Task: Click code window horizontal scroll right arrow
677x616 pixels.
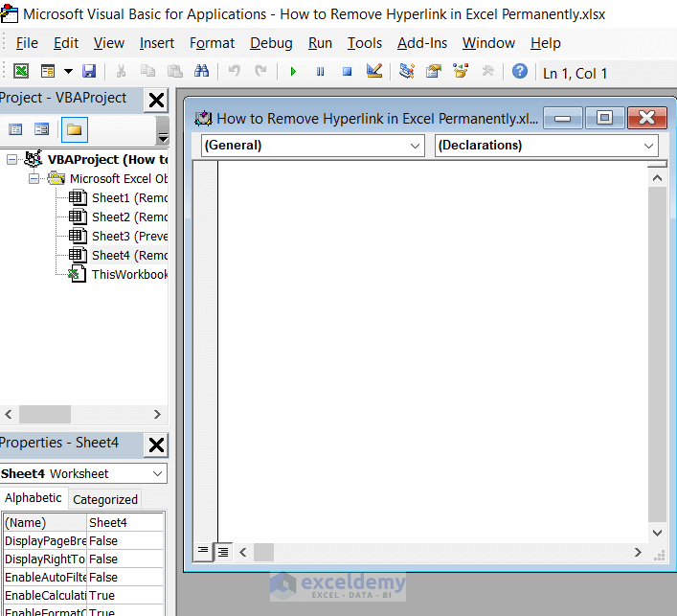Action: pyautogui.click(x=638, y=552)
